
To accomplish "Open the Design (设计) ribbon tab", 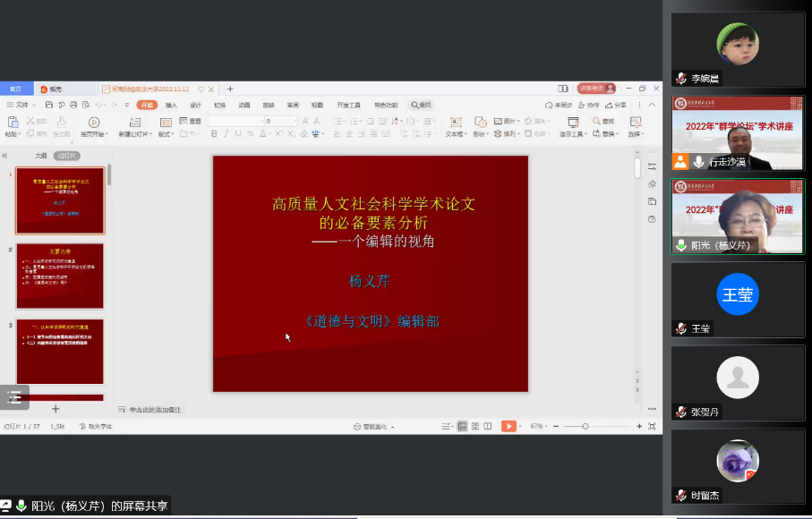I will click(195, 105).
